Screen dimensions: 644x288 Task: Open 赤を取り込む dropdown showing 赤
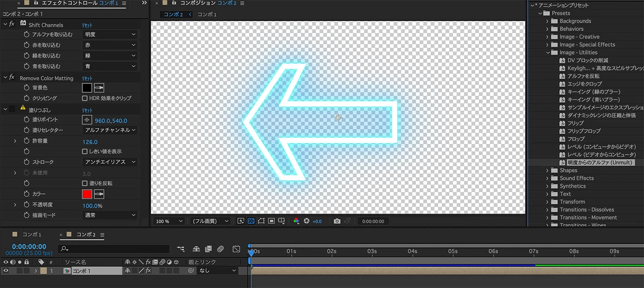point(110,45)
